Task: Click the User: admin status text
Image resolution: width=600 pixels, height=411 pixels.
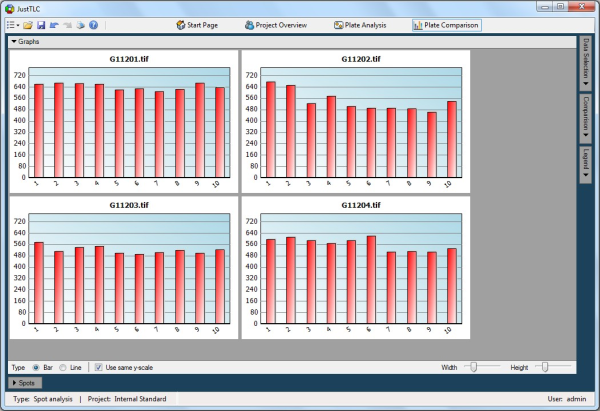Action: click(566, 399)
